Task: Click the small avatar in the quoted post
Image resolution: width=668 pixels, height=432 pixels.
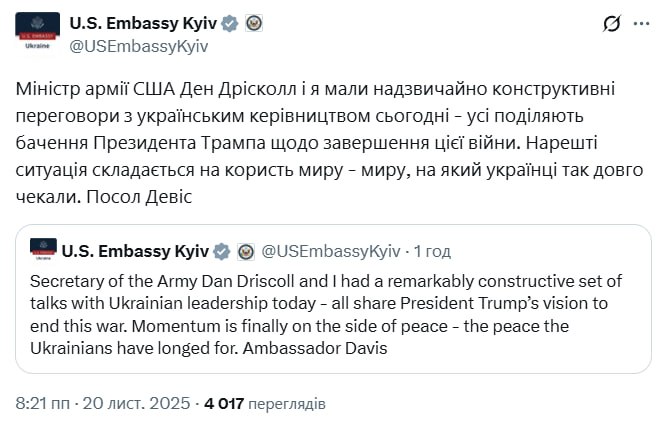Action: (x=44, y=251)
